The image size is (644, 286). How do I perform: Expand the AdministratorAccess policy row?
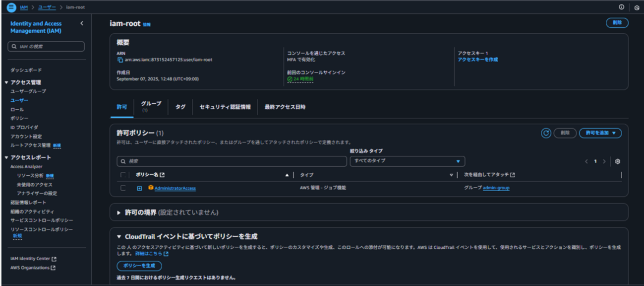(139, 188)
